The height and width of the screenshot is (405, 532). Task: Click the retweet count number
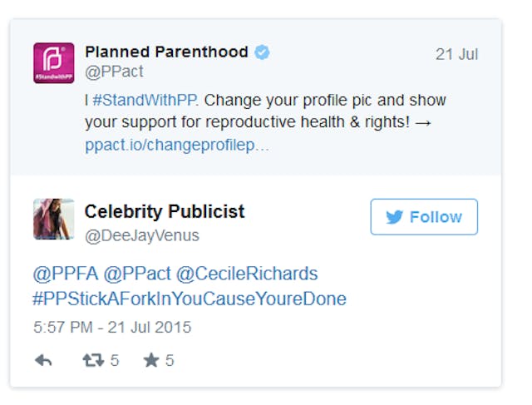tap(115, 361)
